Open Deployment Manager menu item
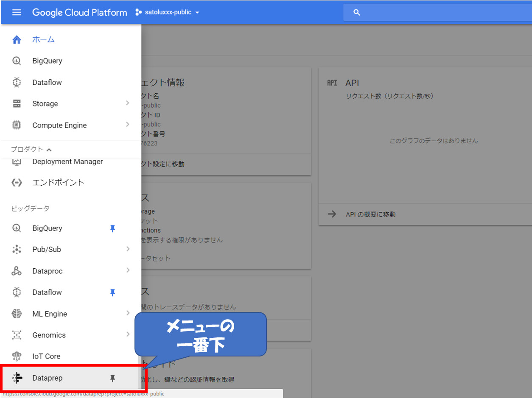 [x=67, y=162]
